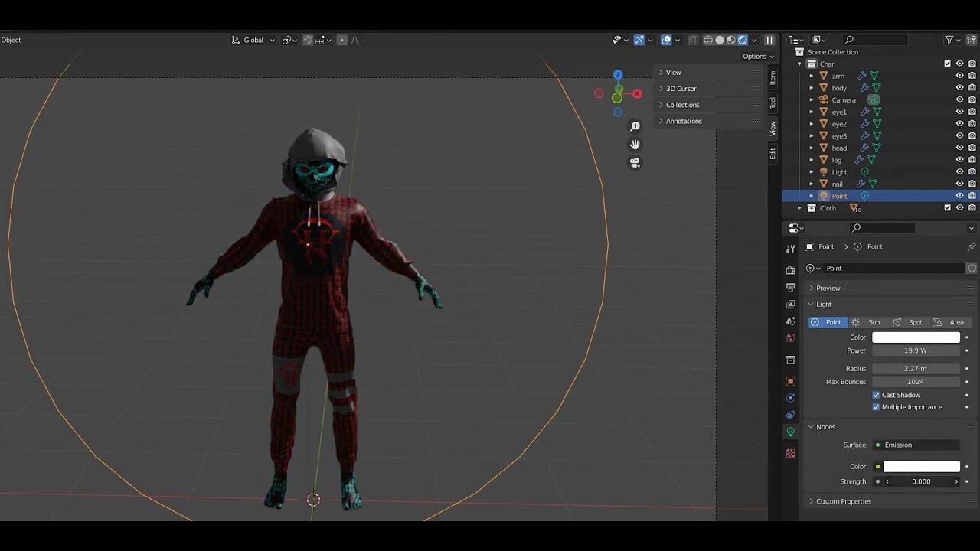The height and width of the screenshot is (551, 980).
Task: Switch the light type to Sun
Action: 874,321
